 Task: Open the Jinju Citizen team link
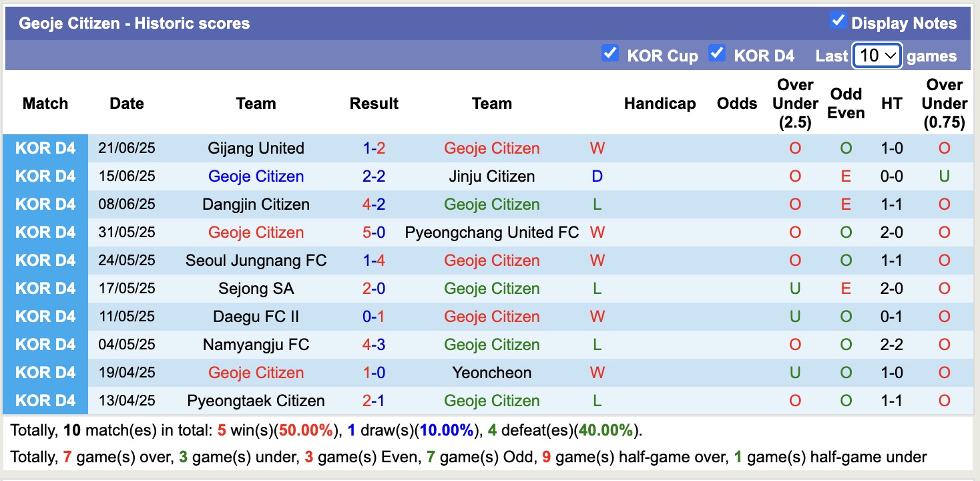[x=492, y=176]
